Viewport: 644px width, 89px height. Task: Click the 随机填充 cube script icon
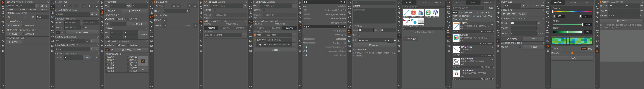coord(436,12)
